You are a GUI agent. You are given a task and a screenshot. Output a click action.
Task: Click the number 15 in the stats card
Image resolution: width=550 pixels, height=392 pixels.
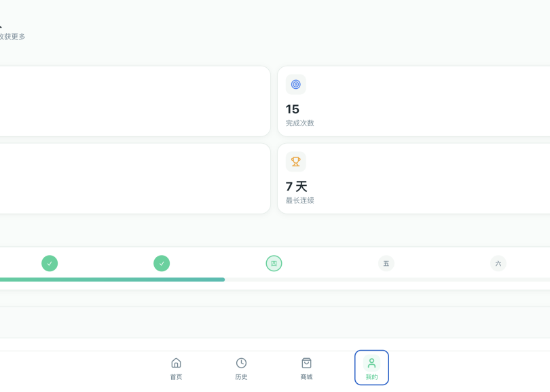point(293,109)
